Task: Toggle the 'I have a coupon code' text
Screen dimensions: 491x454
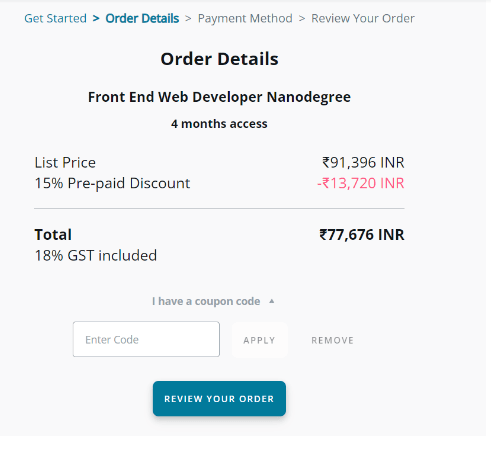Action: point(206,301)
